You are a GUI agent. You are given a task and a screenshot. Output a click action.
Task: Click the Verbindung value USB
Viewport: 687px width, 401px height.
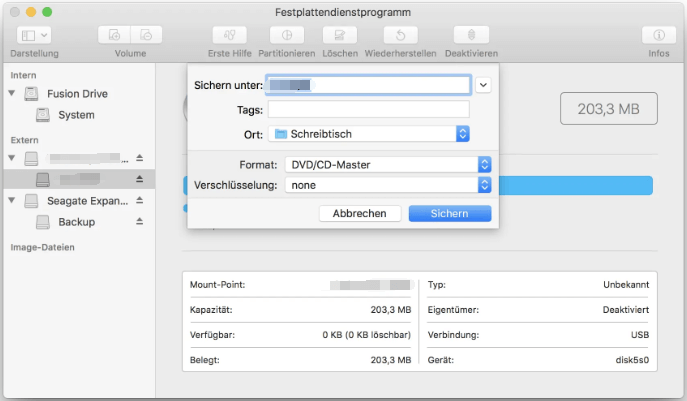(x=640, y=335)
